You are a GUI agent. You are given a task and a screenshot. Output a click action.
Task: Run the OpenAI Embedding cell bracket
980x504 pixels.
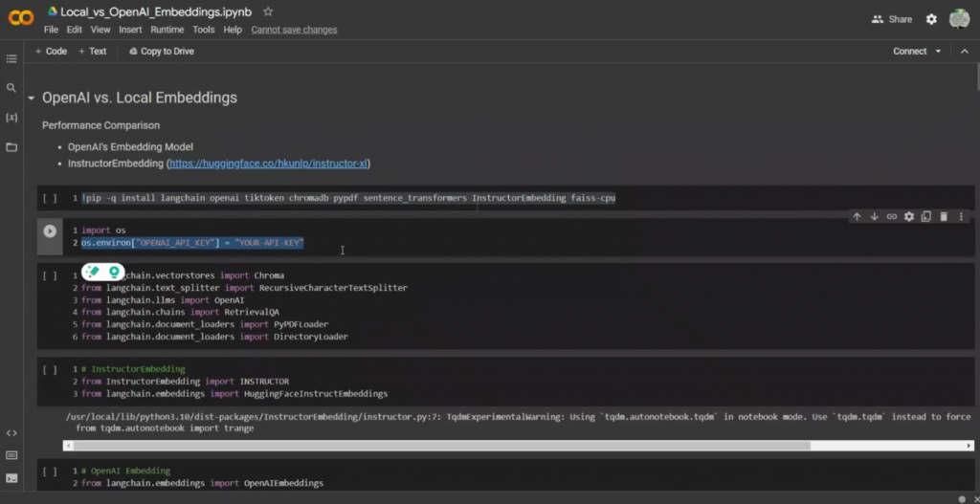(50, 471)
